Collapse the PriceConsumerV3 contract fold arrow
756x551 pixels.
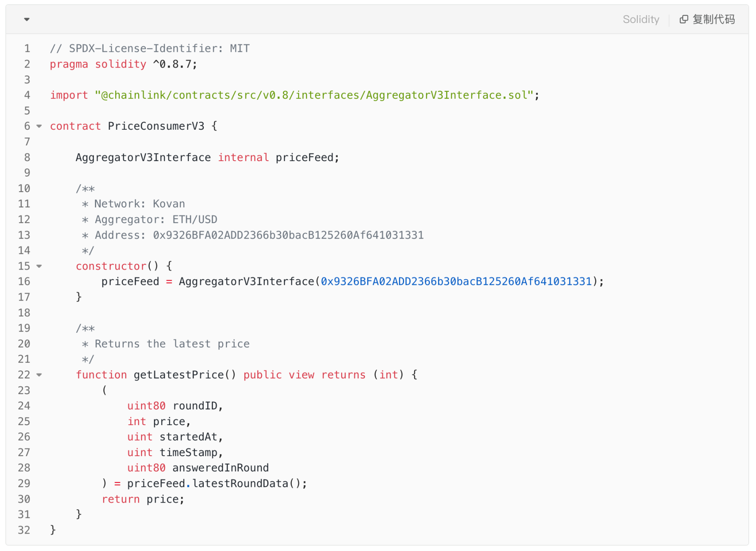tap(39, 126)
